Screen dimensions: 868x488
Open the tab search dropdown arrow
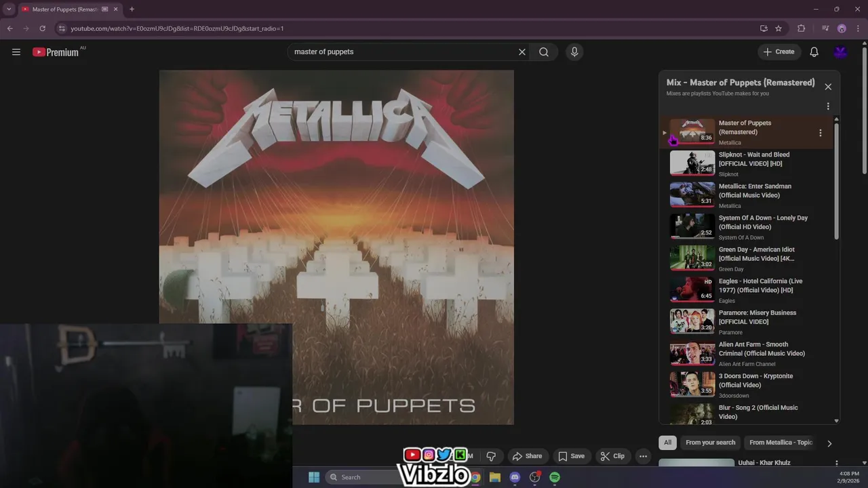tap(9, 9)
